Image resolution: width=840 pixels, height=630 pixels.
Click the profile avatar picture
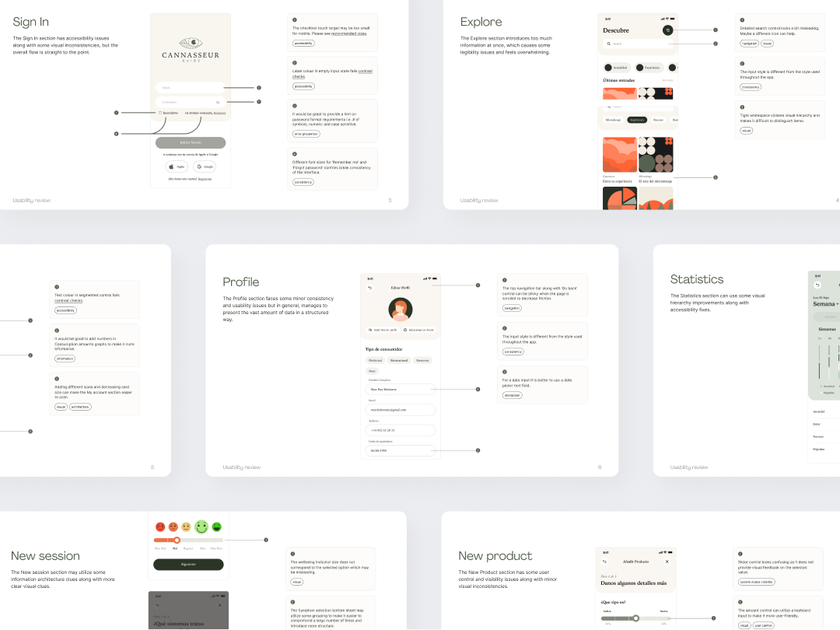(400, 310)
